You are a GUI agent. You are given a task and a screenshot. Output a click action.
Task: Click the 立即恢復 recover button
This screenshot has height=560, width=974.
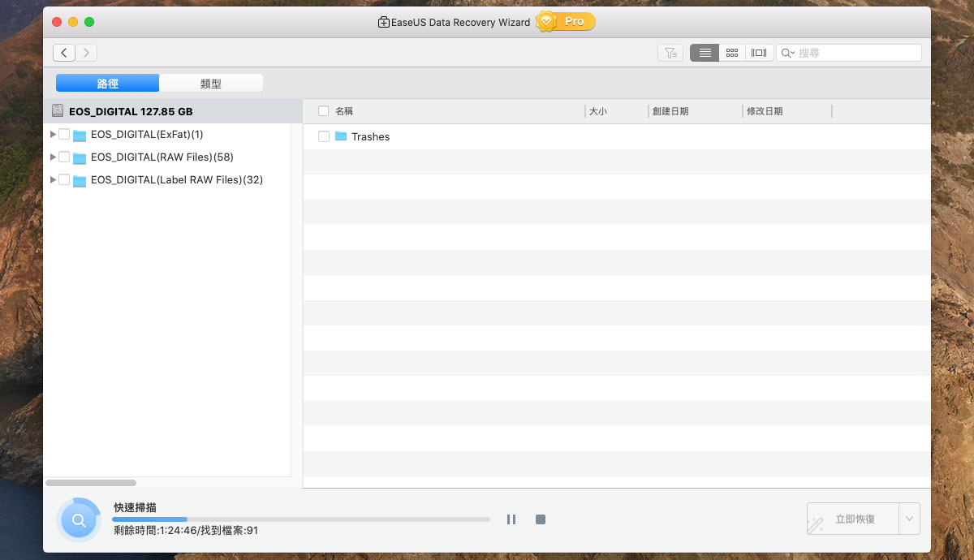click(853, 519)
